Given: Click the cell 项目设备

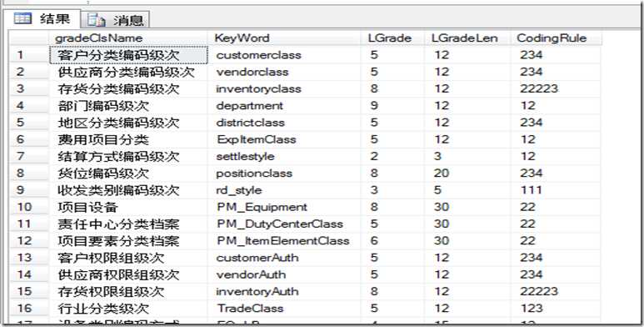Looking at the screenshot, I should coord(128,207).
